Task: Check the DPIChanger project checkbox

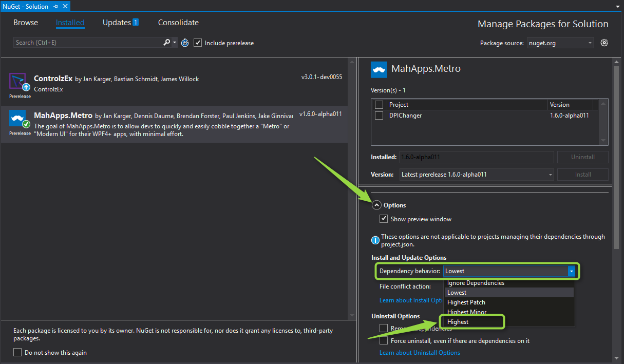Action: [x=380, y=115]
